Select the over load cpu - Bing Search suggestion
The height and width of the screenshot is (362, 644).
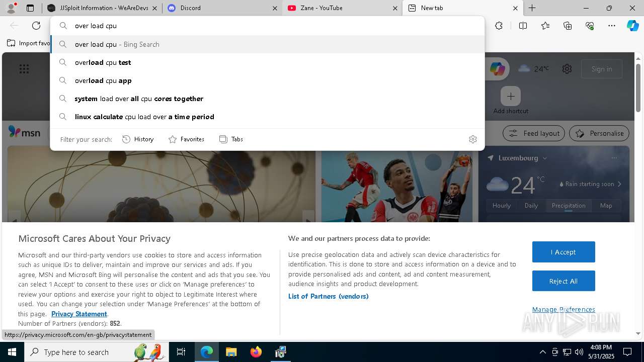(x=267, y=44)
